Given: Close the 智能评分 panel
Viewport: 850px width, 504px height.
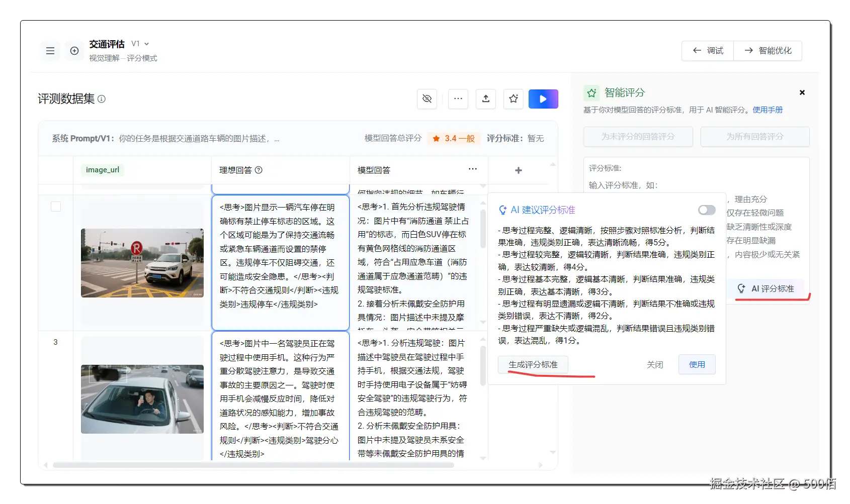Looking at the screenshot, I should tap(802, 92).
